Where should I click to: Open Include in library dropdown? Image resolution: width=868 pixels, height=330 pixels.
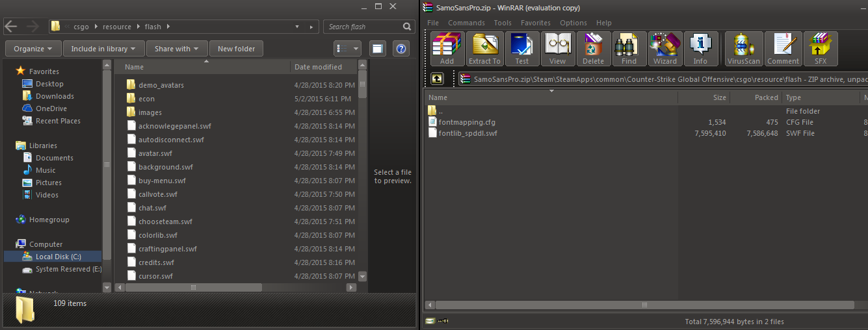(x=104, y=49)
